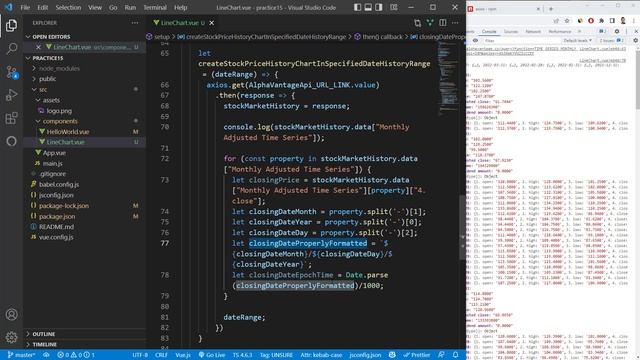Open the Edit menu
Screen dimensions: 640x360
[42, 7]
